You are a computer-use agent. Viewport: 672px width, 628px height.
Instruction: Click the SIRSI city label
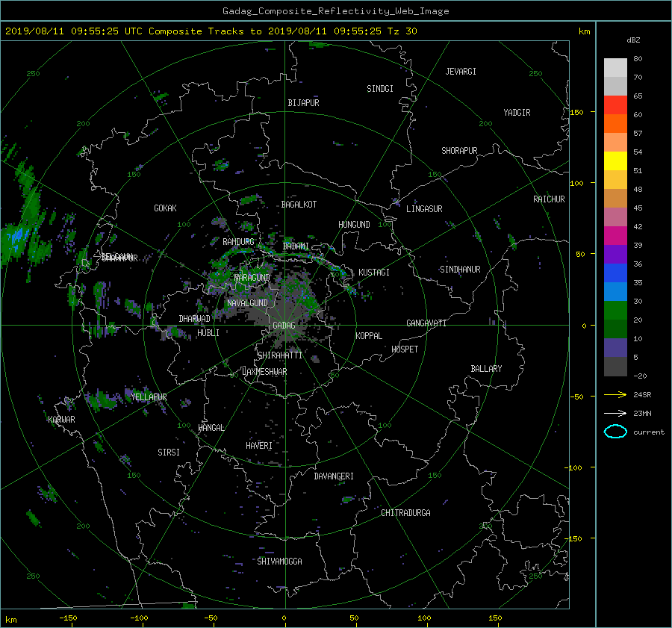[x=169, y=453]
